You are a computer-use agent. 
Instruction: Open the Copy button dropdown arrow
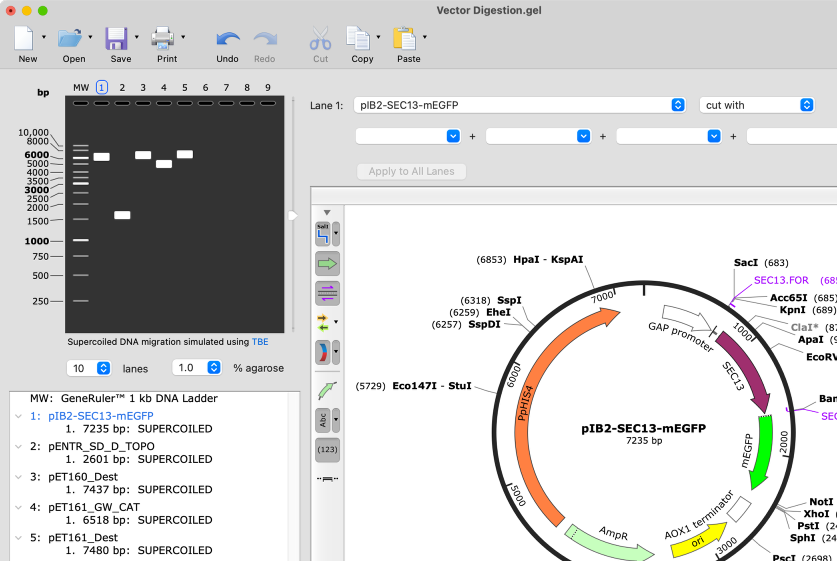tap(378, 37)
